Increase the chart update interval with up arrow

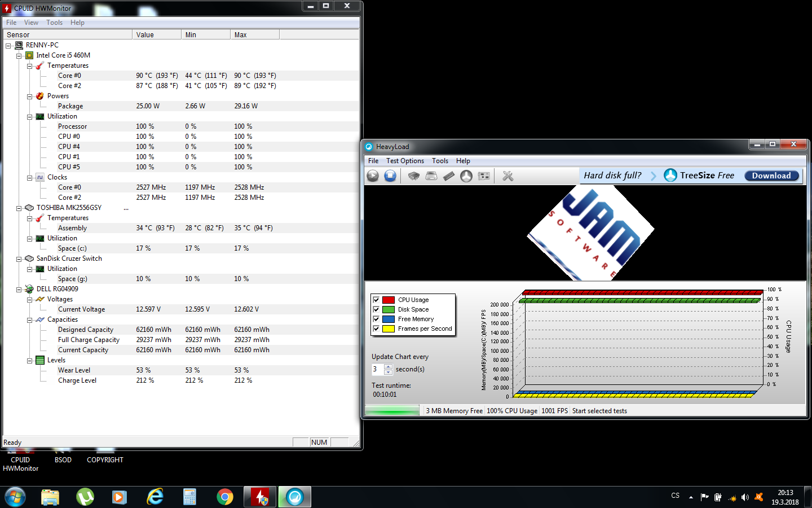click(388, 366)
